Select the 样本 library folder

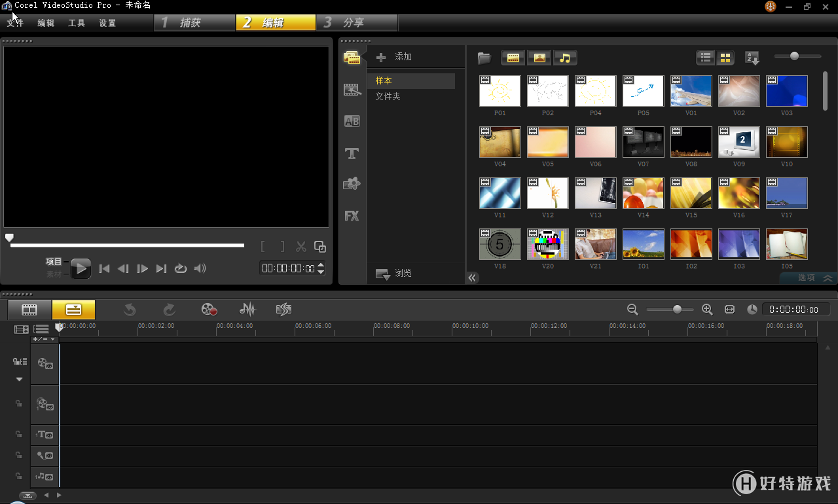point(411,81)
